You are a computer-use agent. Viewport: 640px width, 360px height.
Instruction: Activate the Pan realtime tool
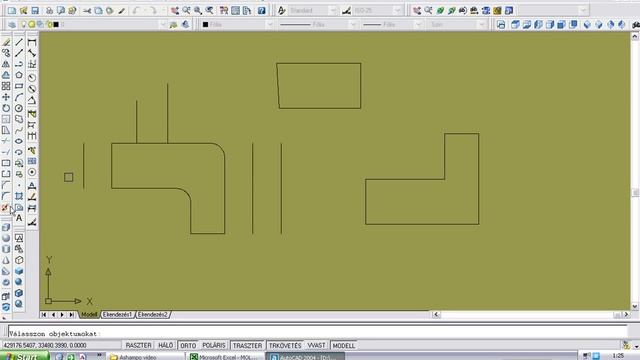pos(175,11)
